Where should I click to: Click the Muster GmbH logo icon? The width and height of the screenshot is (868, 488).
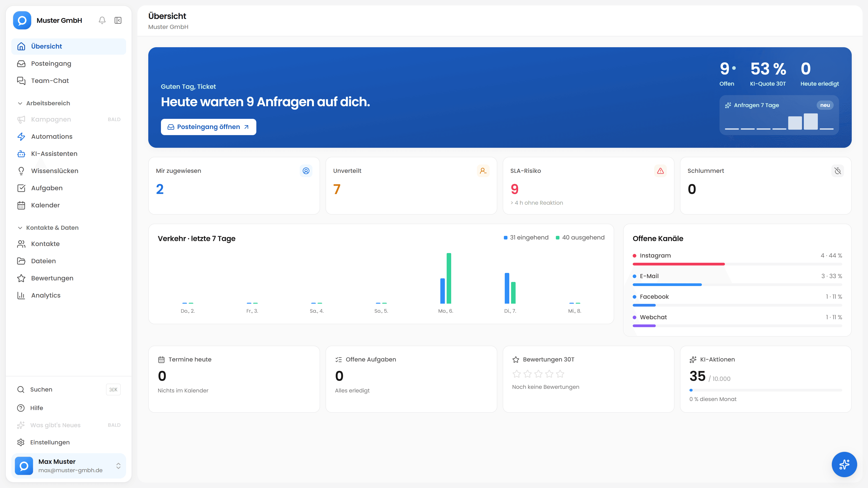(22, 21)
